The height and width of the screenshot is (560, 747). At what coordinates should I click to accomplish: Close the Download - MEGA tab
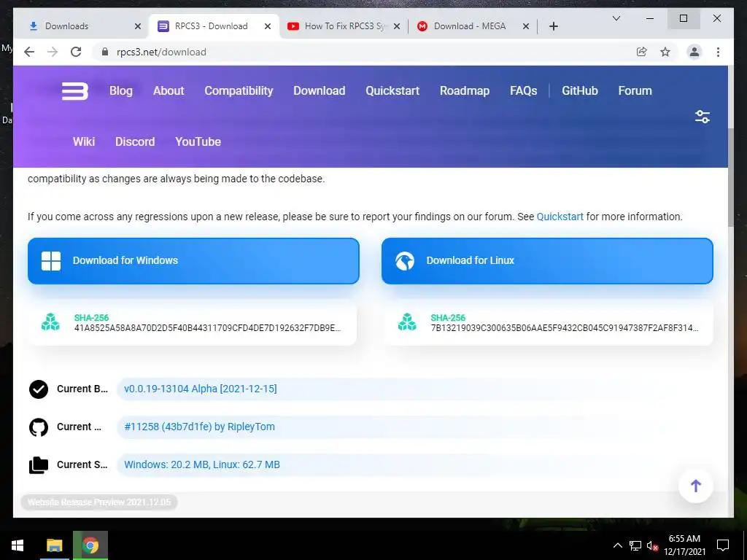click(x=526, y=26)
